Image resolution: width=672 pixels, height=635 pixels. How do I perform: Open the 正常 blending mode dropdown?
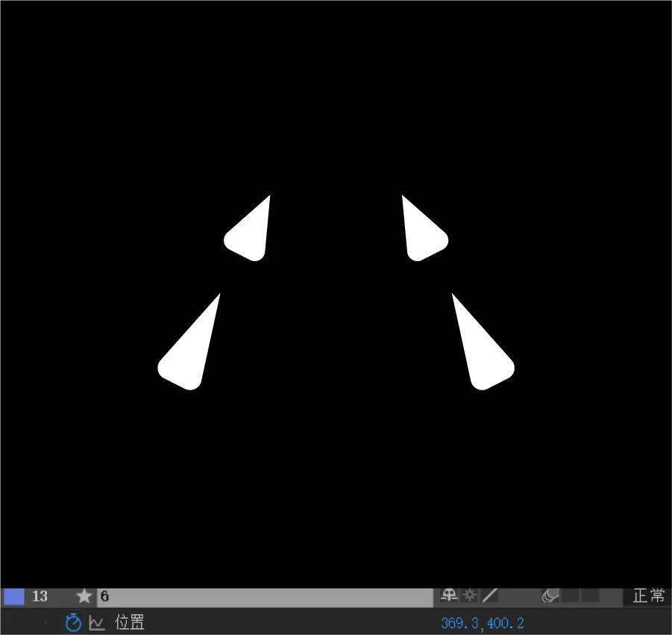[x=648, y=595]
